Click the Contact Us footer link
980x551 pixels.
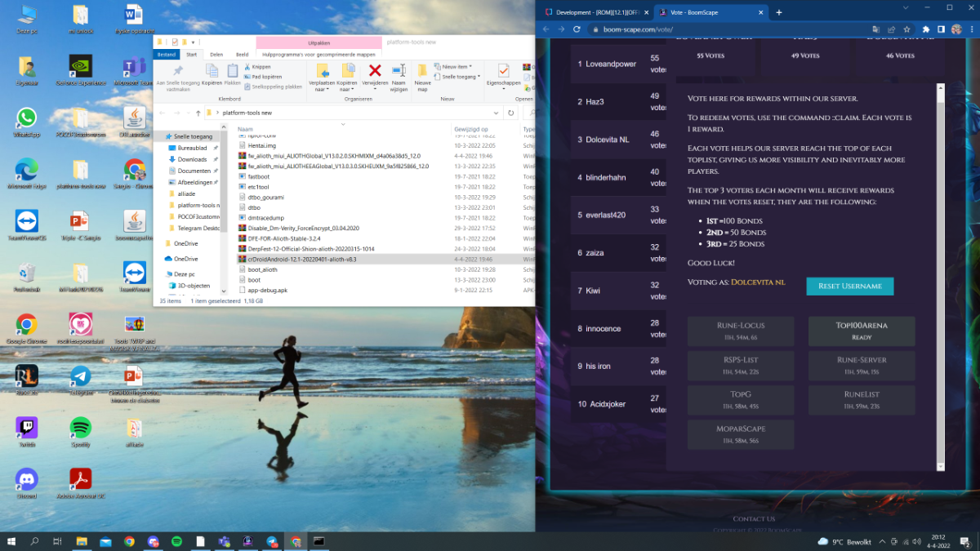tap(754, 518)
